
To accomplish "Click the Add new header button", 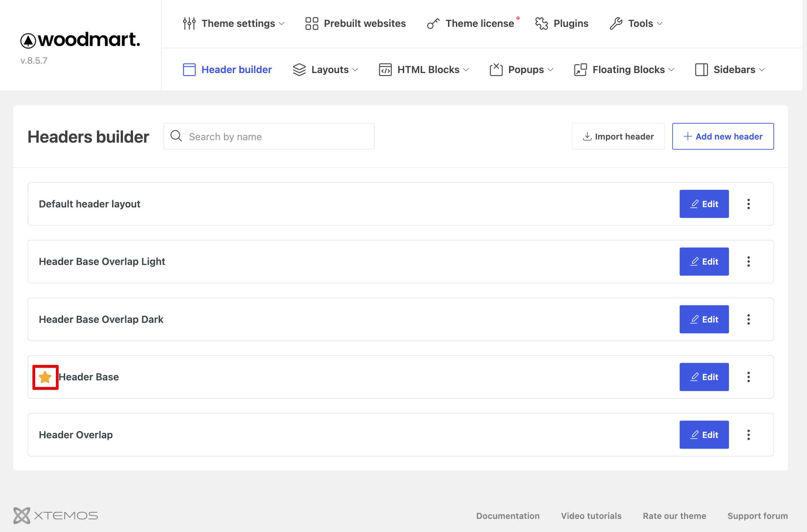I will [x=723, y=136].
